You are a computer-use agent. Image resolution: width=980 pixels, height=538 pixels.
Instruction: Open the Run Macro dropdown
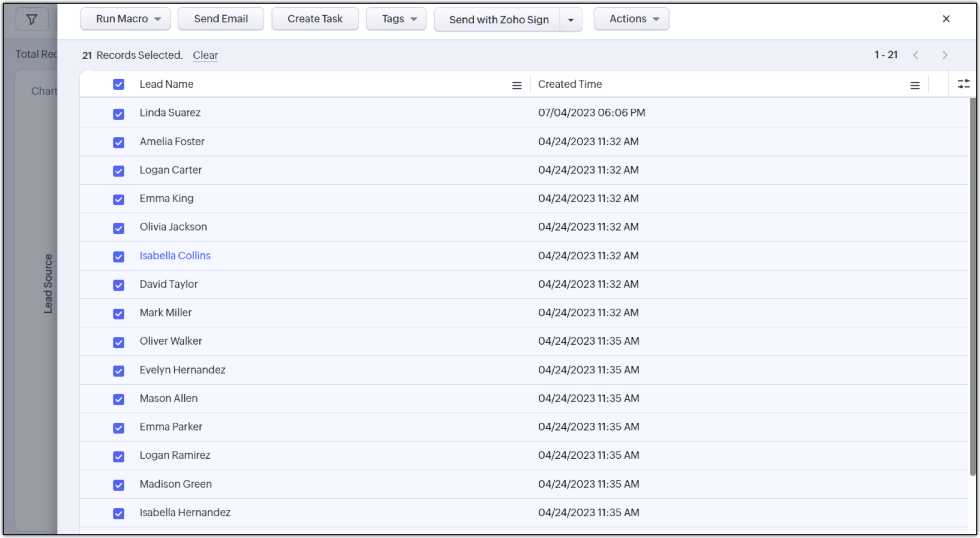click(x=125, y=19)
